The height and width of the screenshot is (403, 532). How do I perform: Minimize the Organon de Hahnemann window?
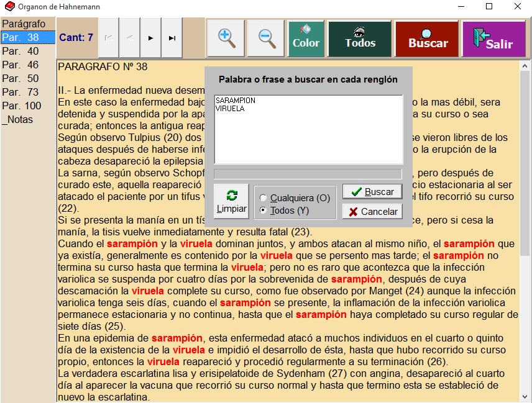click(x=461, y=6)
